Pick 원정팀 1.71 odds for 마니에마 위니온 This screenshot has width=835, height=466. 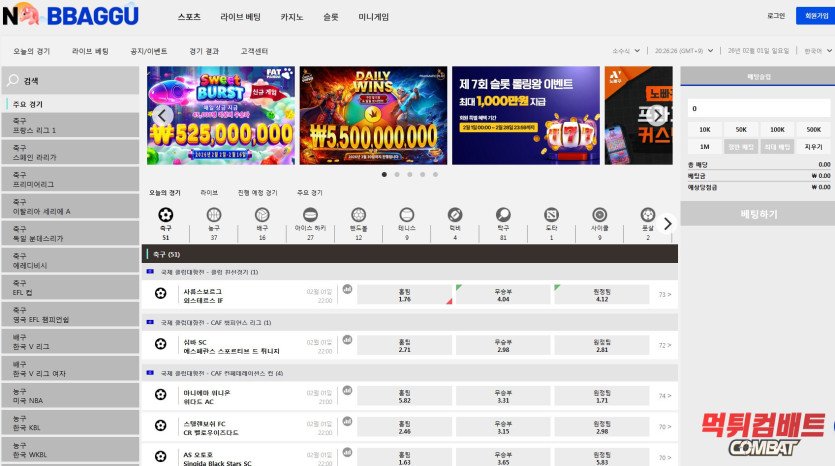click(x=602, y=396)
